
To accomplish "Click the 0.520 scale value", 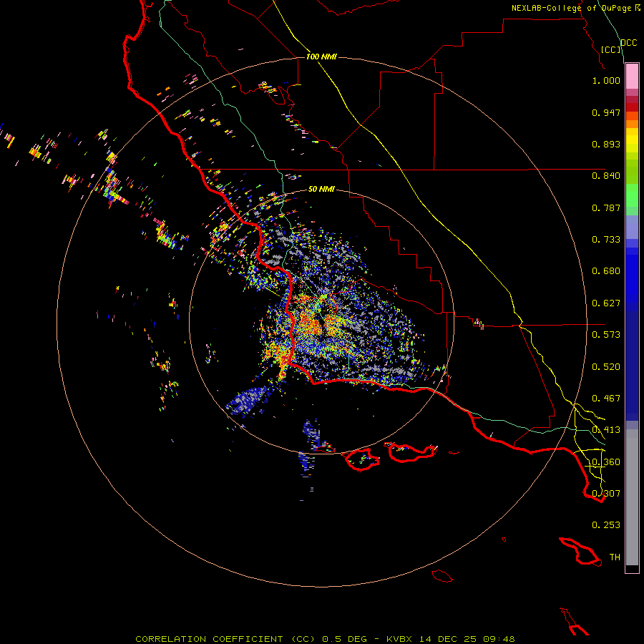I will point(606,367).
